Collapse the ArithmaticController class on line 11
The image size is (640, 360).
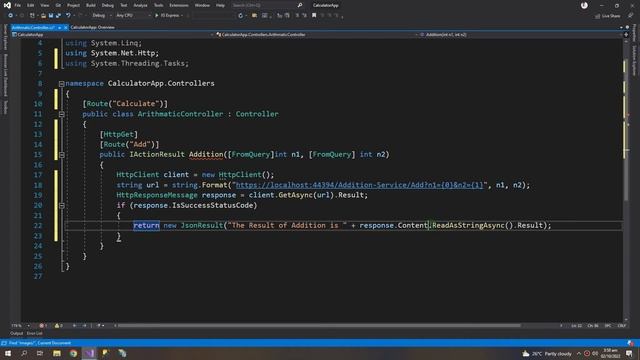point(61,114)
